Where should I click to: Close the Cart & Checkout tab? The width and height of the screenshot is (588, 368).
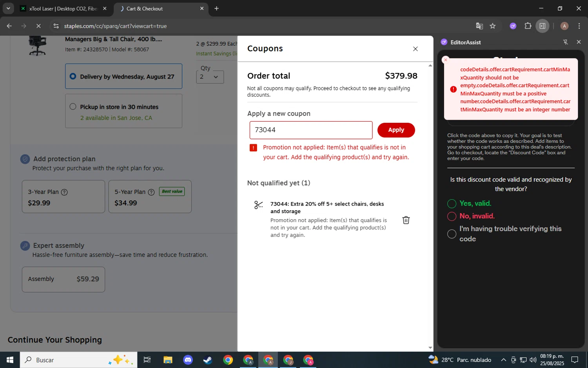(202, 9)
